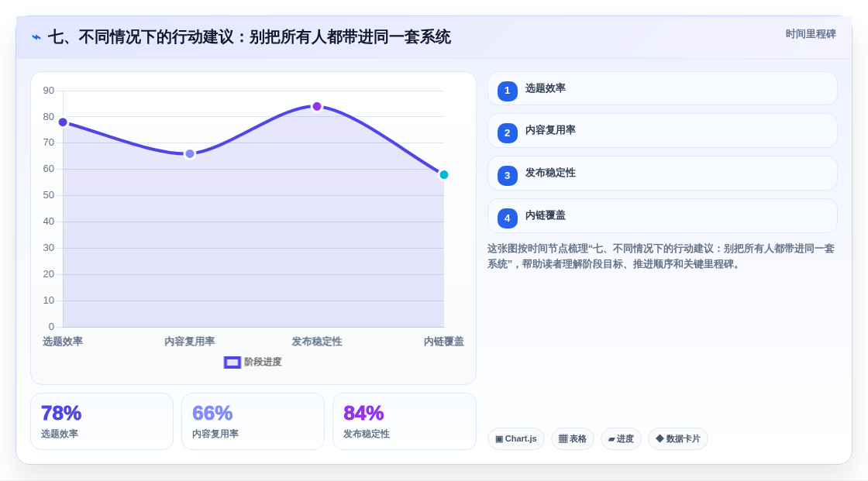868x481 pixels.
Task: Click x-axis label 发布稳定性 under chart
Action: click(317, 342)
